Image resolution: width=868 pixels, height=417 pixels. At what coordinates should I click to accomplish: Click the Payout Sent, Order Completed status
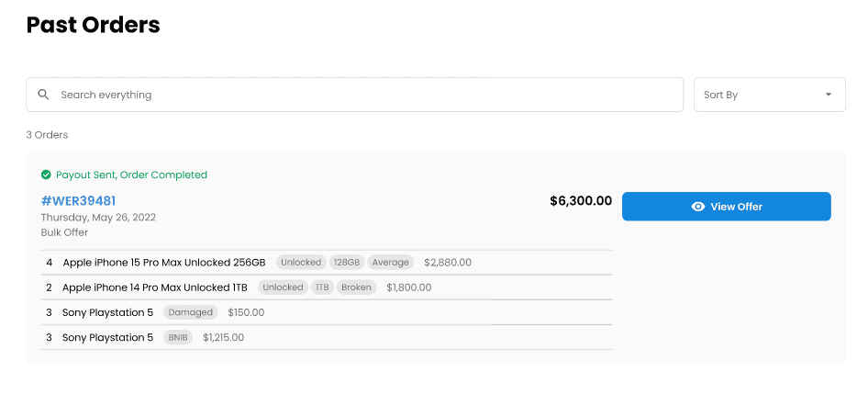(x=132, y=175)
